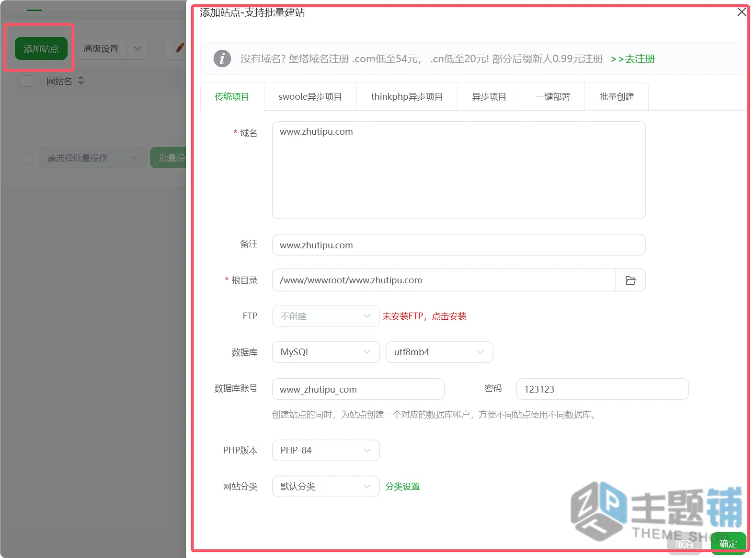Tick the checkbox beside the batch operation dropdown
This screenshot has height=558, width=756.
coord(27,158)
